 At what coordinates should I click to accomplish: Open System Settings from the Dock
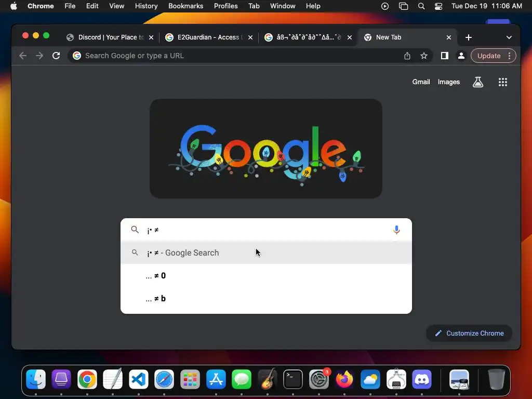point(319,379)
